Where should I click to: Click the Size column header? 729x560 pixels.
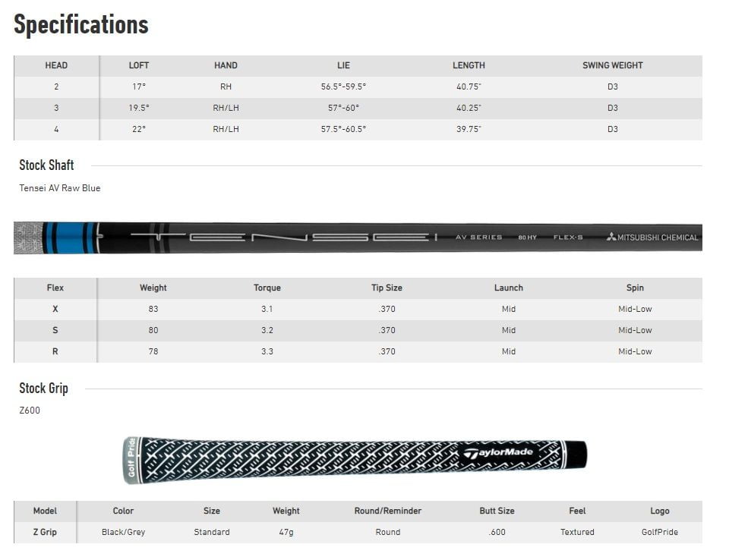tap(211, 511)
